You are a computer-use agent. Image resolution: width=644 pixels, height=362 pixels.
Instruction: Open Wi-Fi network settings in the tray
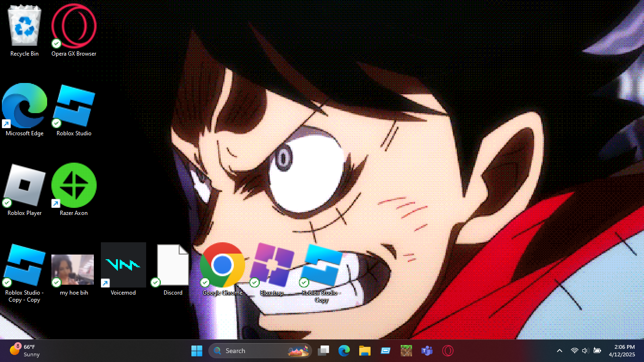[x=574, y=351]
